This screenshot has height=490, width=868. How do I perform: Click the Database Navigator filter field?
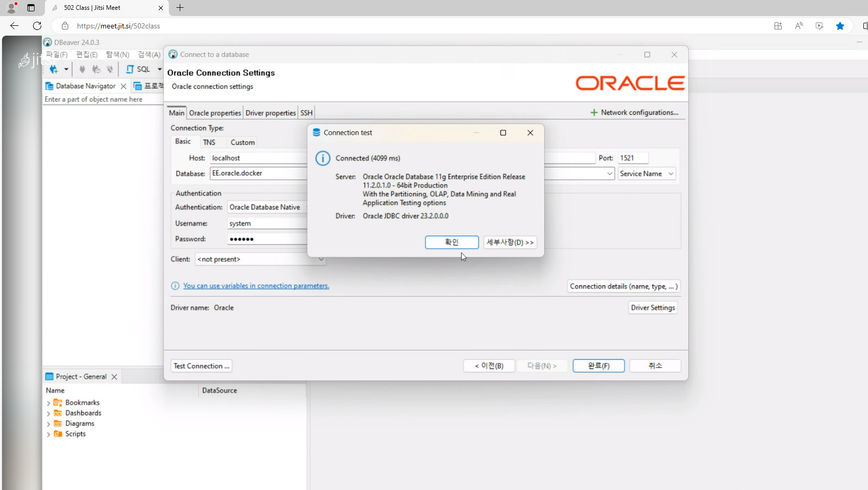pos(103,99)
